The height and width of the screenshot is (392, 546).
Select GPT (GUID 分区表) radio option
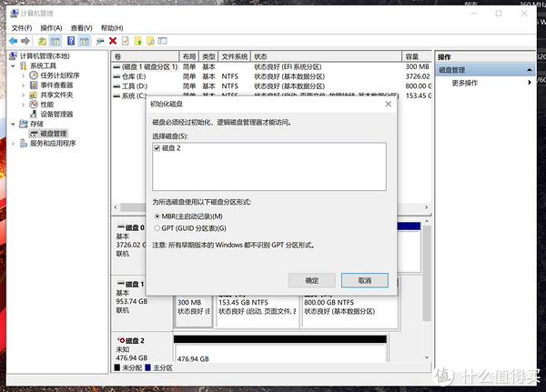click(x=157, y=228)
